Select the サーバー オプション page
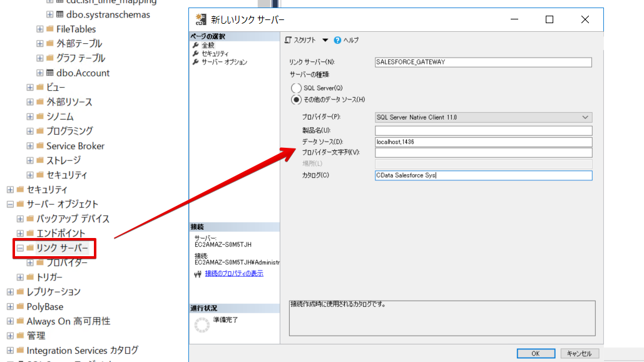The height and width of the screenshot is (362, 644). 224,62
